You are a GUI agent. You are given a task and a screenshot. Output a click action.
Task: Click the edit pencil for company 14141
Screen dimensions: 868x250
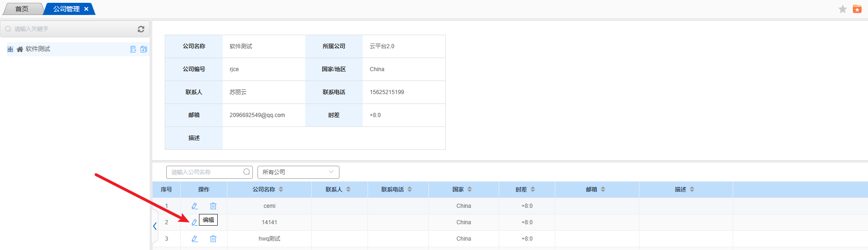pyautogui.click(x=194, y=222)
